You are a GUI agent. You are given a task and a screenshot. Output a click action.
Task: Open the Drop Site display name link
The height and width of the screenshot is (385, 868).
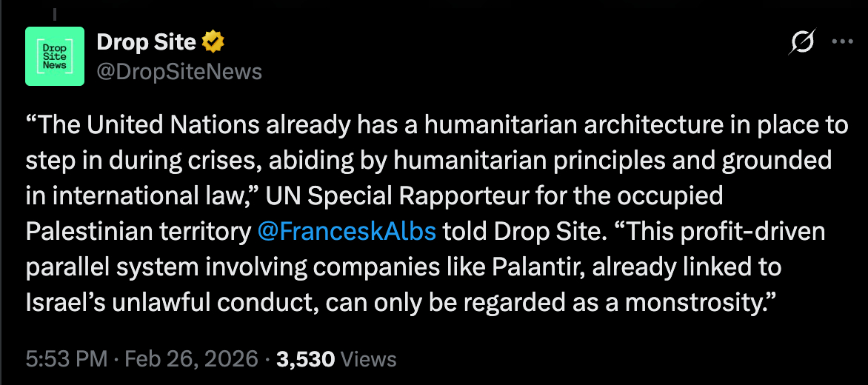tap(146, 42)
